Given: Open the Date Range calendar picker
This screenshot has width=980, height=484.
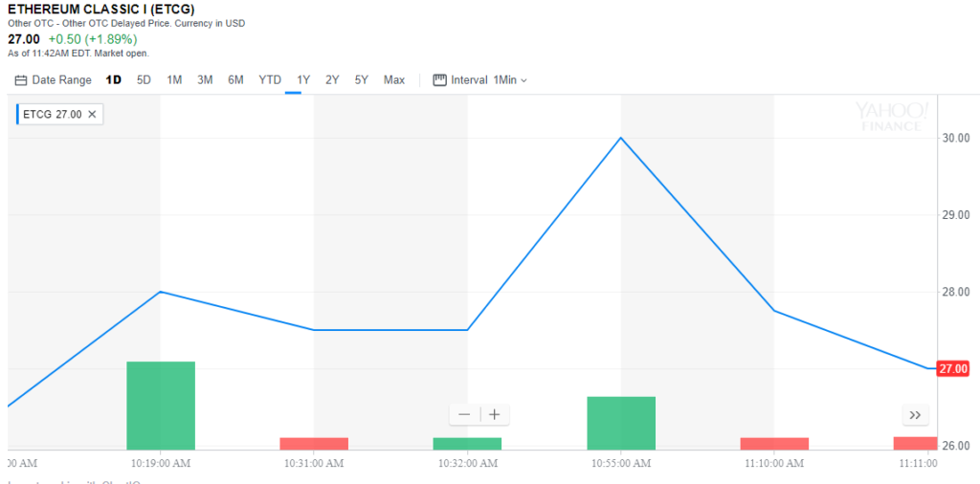Looking at the screenshot, I should [x=53, y=80].
